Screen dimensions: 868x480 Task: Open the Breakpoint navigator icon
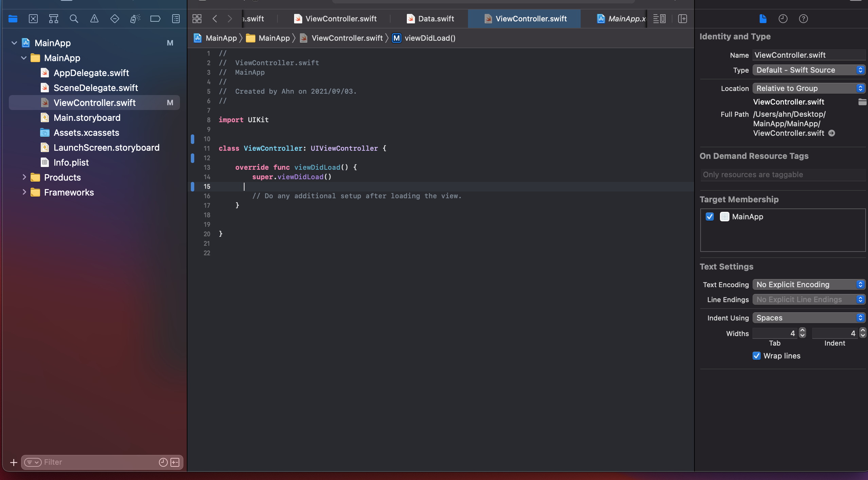tap(156, 19)
